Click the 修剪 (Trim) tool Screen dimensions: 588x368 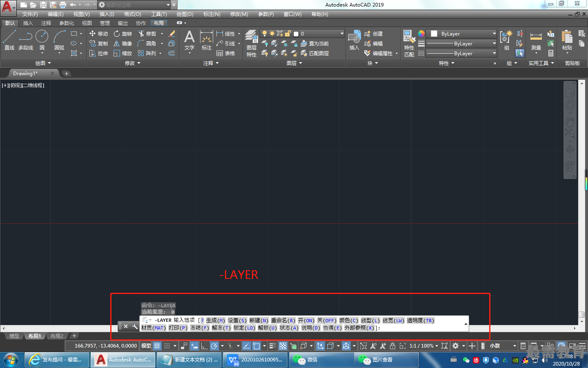[x=147, y=34]
